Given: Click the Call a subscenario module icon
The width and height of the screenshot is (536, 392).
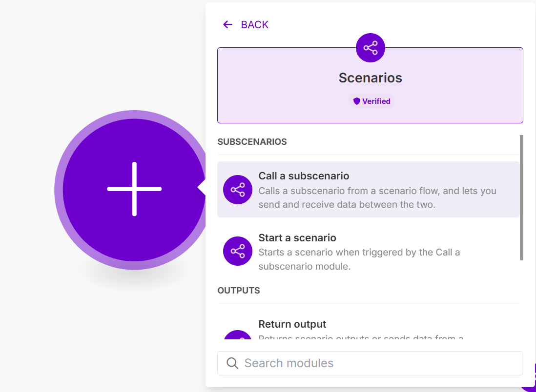Looking at the screenshot, I should [x=238, y=190].
